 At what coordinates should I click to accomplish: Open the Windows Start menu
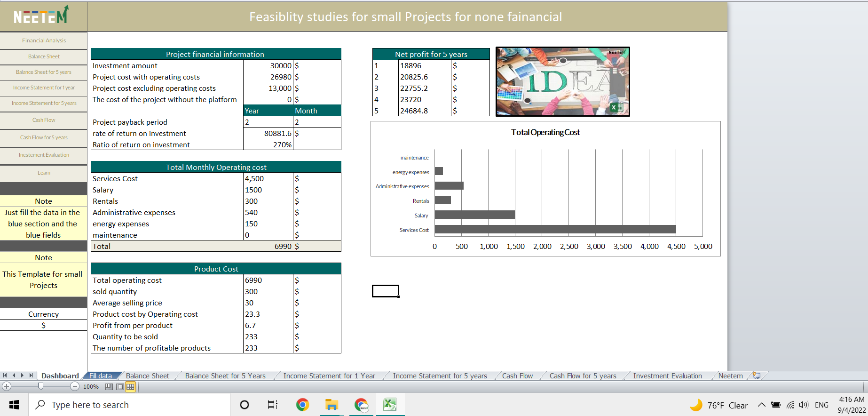click(14, 405)
